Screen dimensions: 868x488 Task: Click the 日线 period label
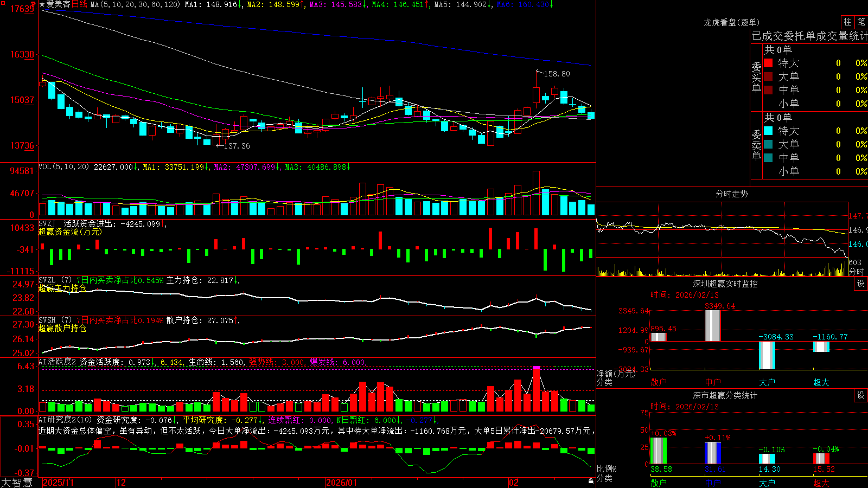pos(79,4)
